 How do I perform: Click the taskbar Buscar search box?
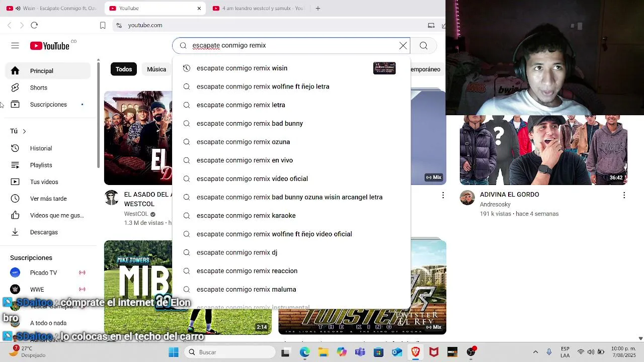pos(229,352)
